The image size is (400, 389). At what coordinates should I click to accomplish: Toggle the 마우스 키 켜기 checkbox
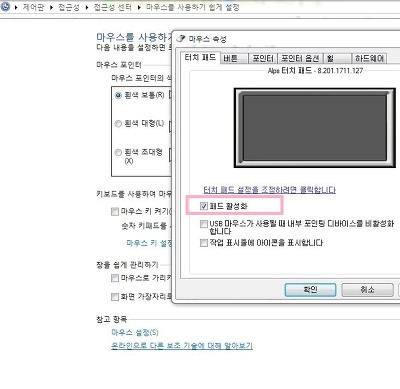tap(115, 211)
